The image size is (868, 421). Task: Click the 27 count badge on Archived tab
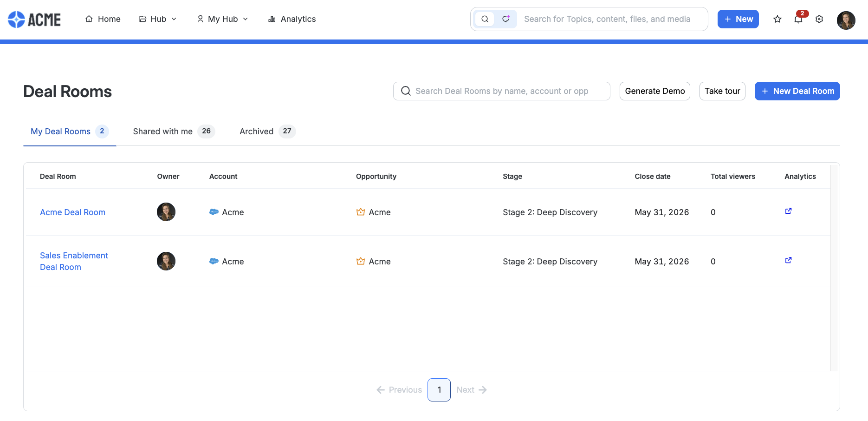pos(287,132)
